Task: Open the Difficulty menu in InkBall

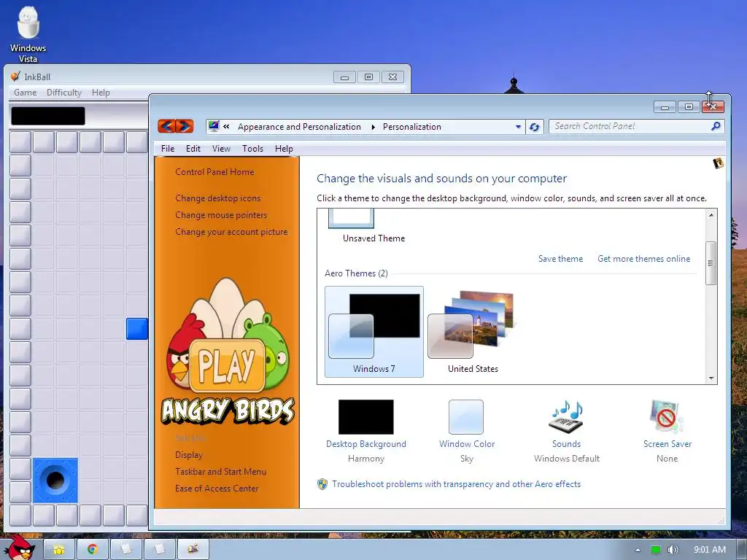Action: [64, 93]
